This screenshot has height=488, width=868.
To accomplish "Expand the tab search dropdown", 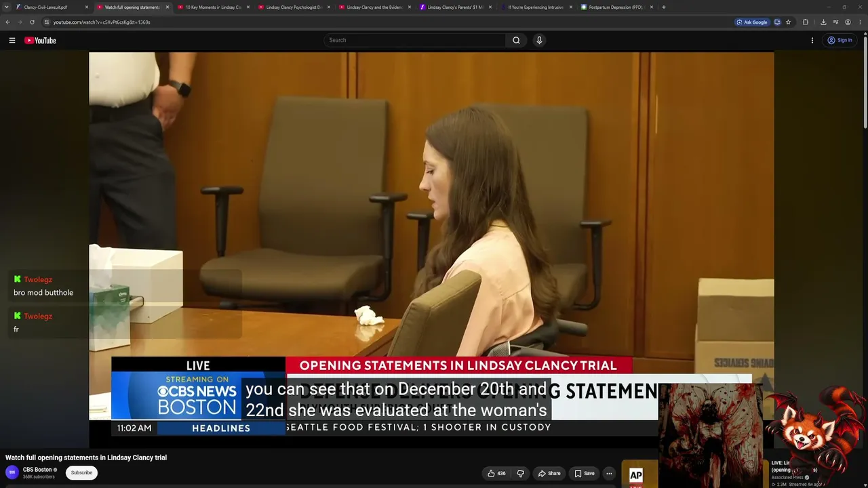I will 6,7.
